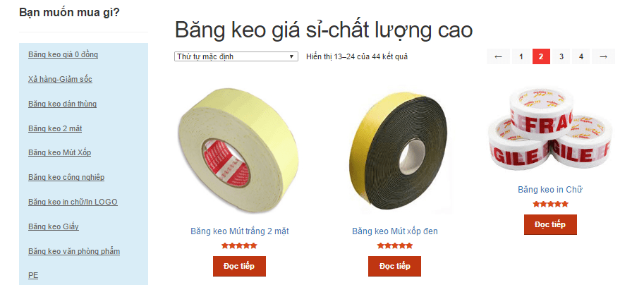The image size is (644, 285).
Task: Open 'Băng keo in Chữ' product link
Action: coord(550,190)
